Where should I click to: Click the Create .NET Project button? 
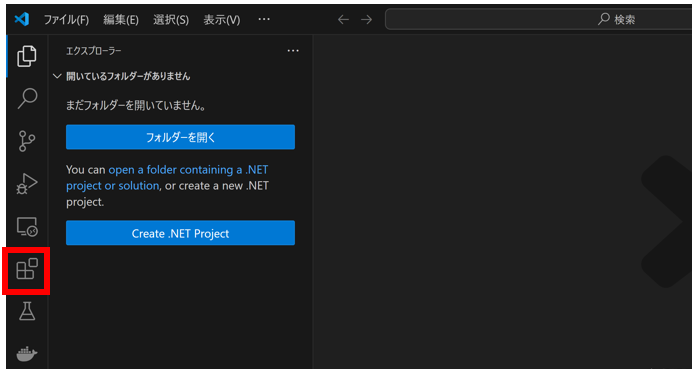[x=181, y=233]
